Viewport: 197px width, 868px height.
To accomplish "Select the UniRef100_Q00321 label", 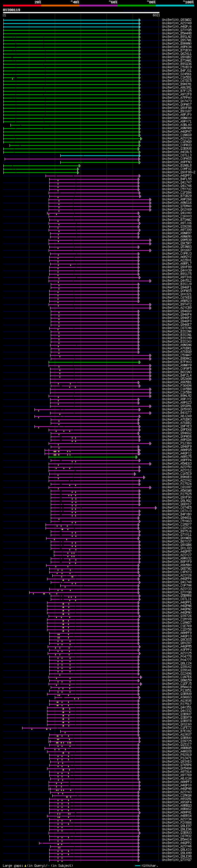I will pyautogui.click(x=177, y=294).
